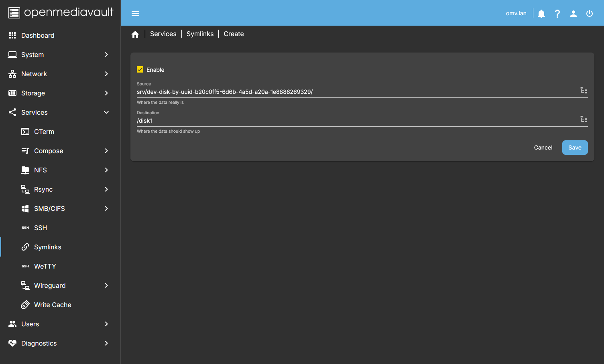
Task: Save the symlink configuration
Action: pos(575,148)
